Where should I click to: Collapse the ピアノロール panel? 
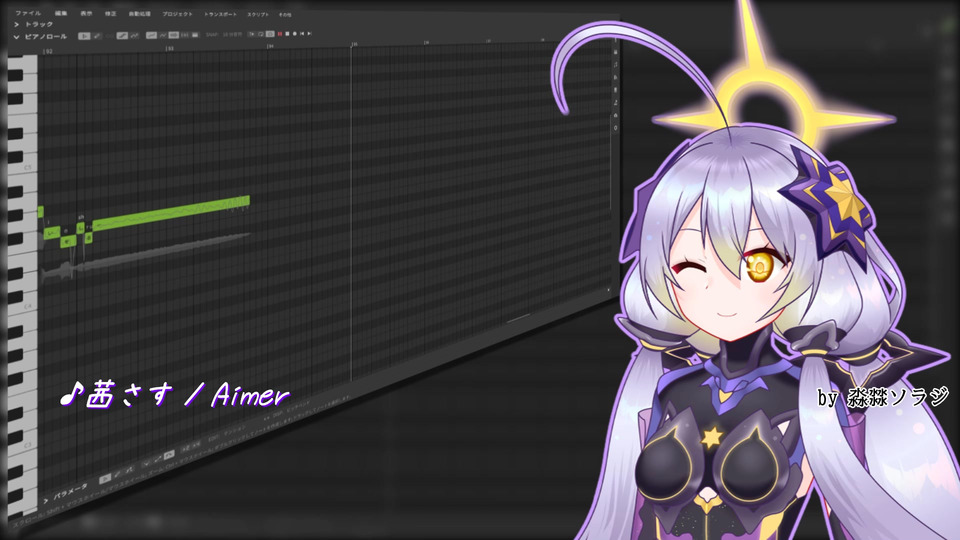17,37
